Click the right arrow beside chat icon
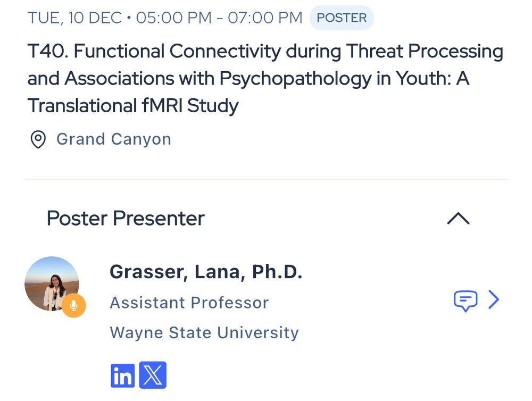 pyautogui.click(x=494, y=299)
